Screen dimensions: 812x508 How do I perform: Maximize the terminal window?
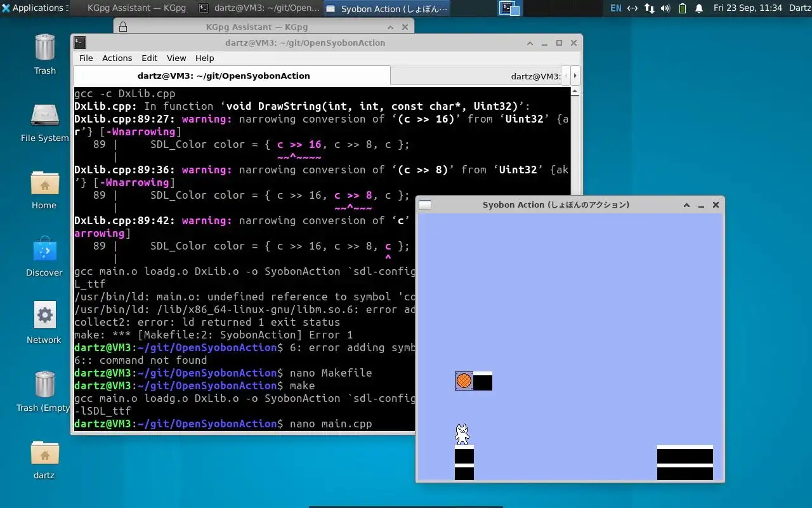tap(560, 43)
